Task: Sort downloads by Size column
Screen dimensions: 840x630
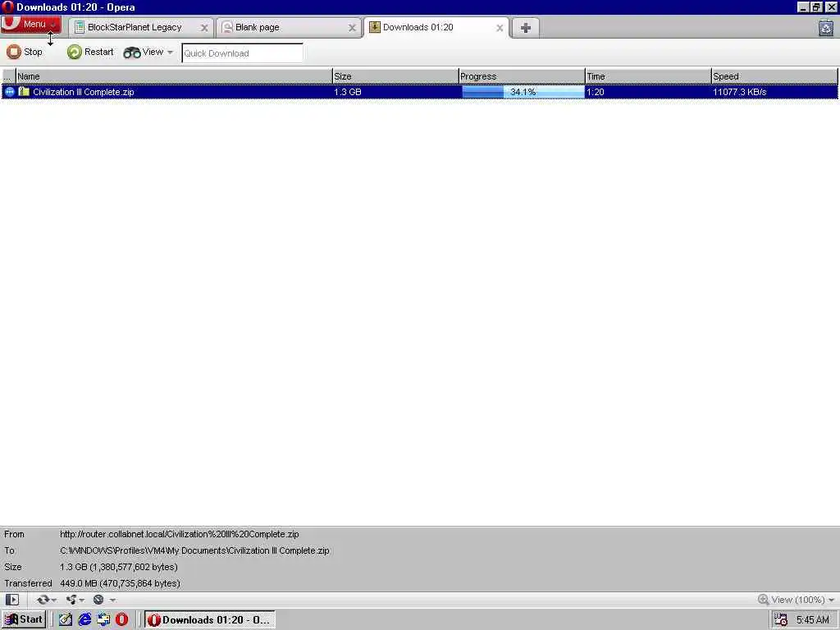Action: click(x=395, y=76)
